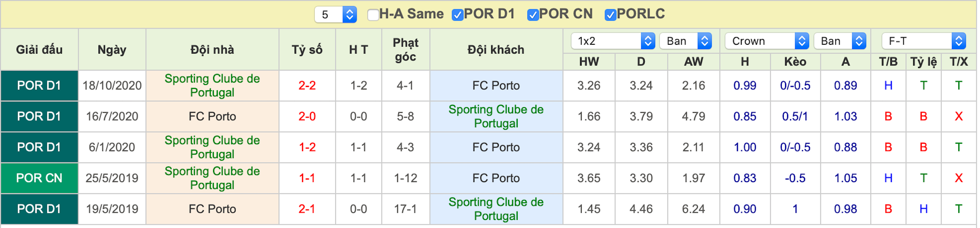Uncheck the POR D1 filter checkbox
The width and height of the screenshot is (980, 228).
(457, 15)
